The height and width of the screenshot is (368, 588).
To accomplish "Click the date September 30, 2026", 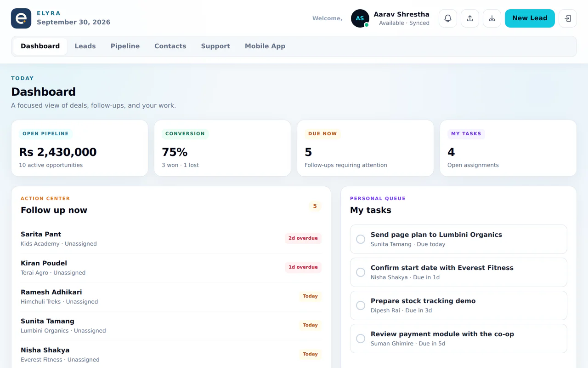I will tap(73, 22).
